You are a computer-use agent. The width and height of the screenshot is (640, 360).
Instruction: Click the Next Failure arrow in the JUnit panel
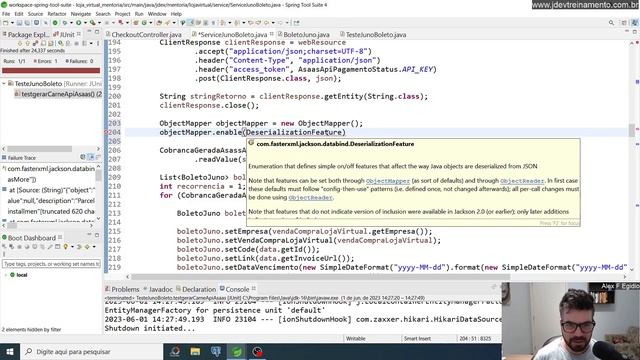click(20, 43)
